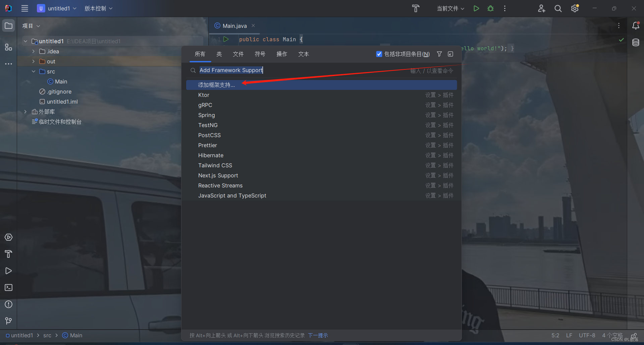Open Code With Me user icon
This screenshot has height=345, width=644.
[x=541, y=8]
